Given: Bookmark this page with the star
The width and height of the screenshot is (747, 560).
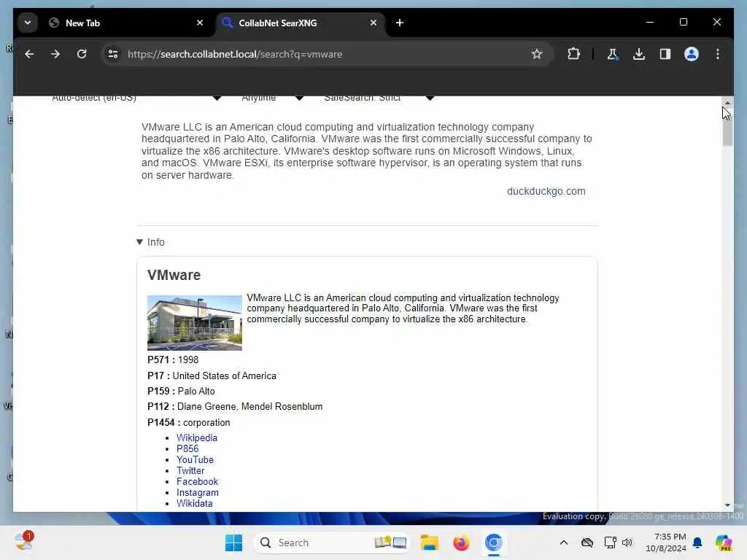Looking at the screenshot, I should pyautogui.click(x=537, y=54).
